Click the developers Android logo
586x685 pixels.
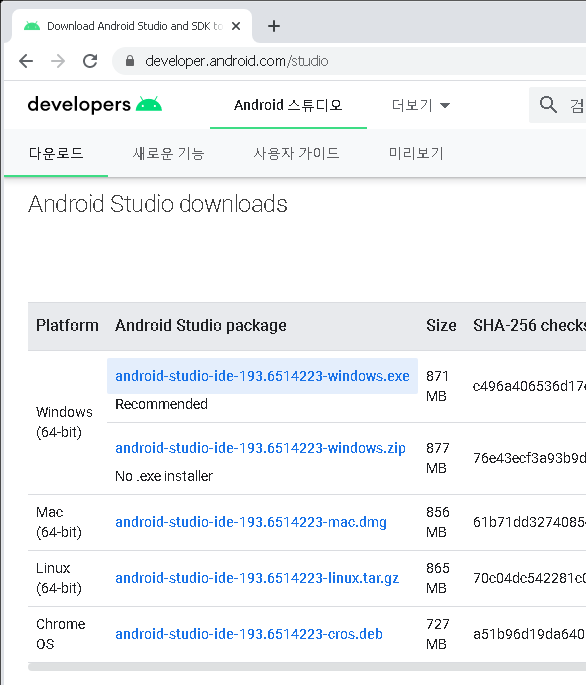[149, 104]
